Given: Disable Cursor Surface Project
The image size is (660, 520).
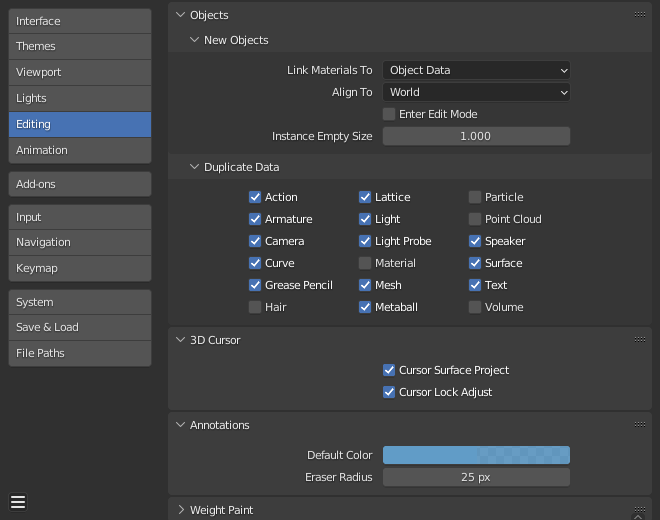Looking at the screenshot, I should pos(389,370).
